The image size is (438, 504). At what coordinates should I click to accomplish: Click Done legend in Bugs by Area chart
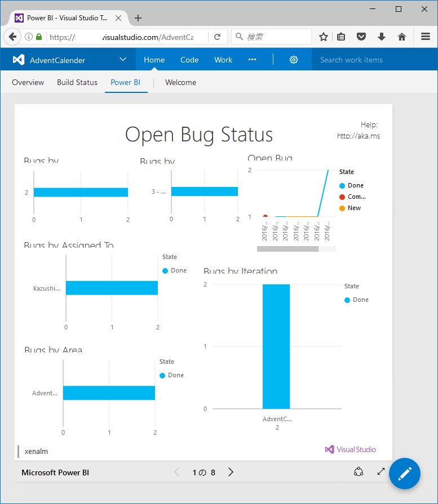coord(171,375)
